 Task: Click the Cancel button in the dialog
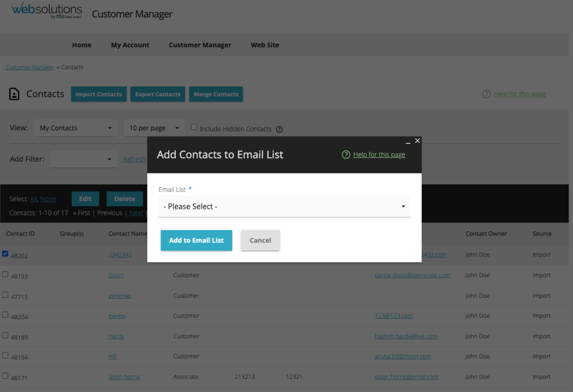[x=260, y=240]
